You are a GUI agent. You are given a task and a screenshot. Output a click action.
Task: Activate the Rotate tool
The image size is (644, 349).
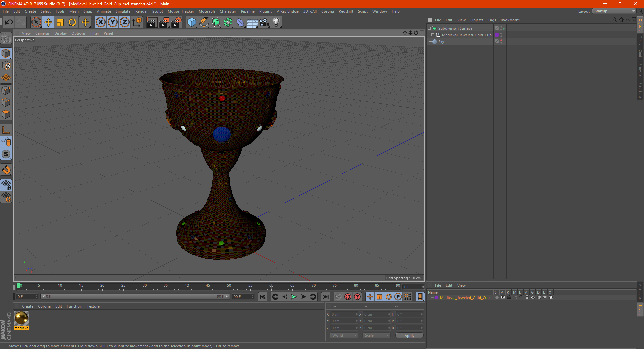(72, 22)
